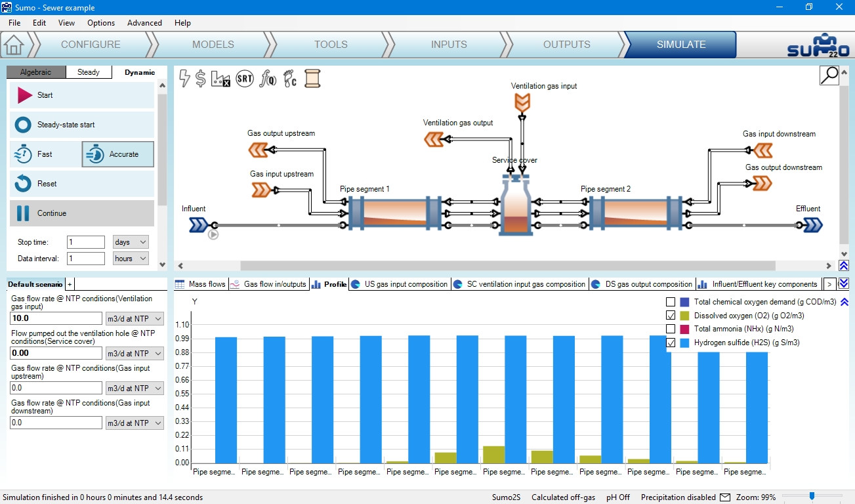The height and width of the screenshot is (504, 855).
Task: Switch to the Mass flows tab
Action: click(201, 284)
